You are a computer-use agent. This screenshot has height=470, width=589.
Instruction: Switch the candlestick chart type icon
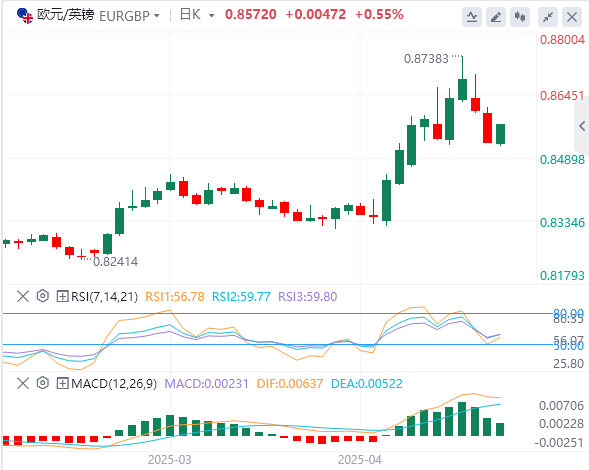(x=520, y=17)
